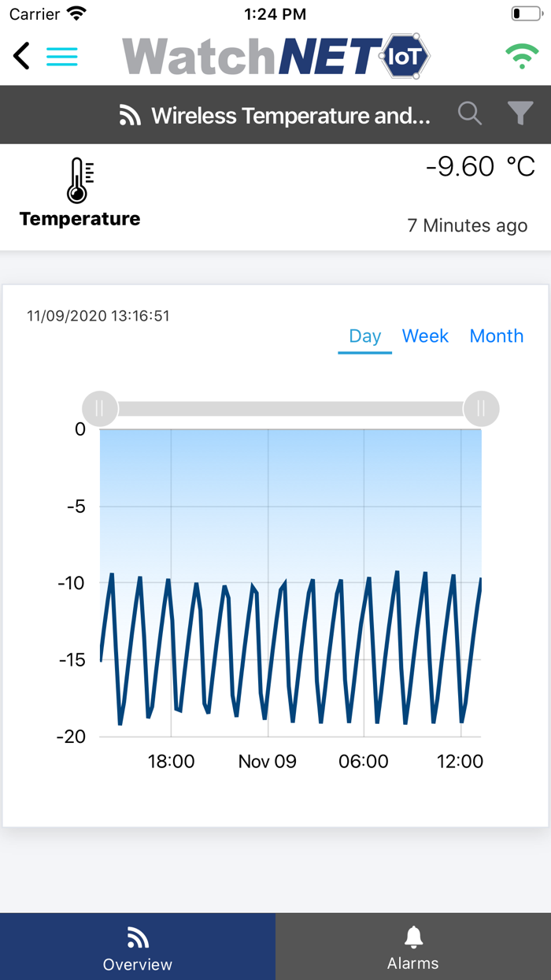This screenshot has width=551, height=980.
Task: Switch chart to Week view
Action: [425, 336]
